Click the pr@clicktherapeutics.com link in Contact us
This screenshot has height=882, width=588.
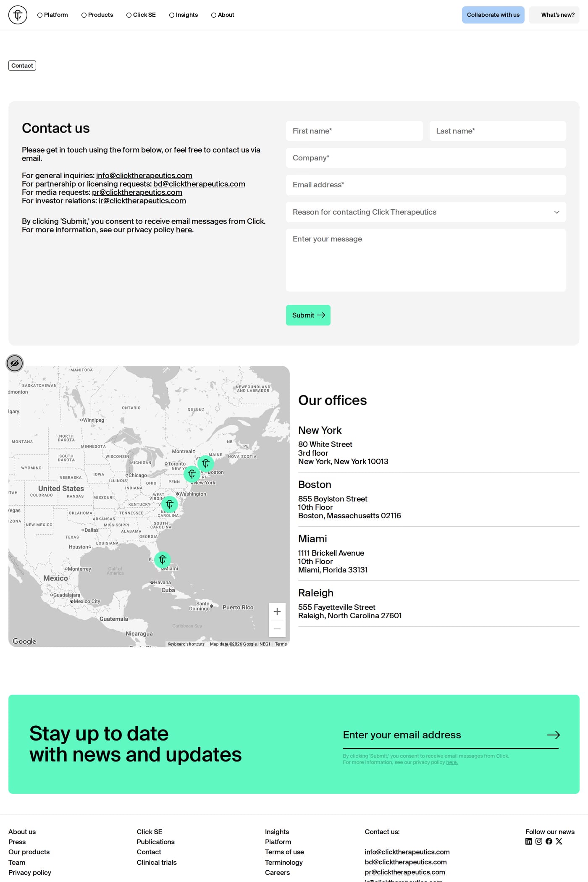[x=137, y=192]
